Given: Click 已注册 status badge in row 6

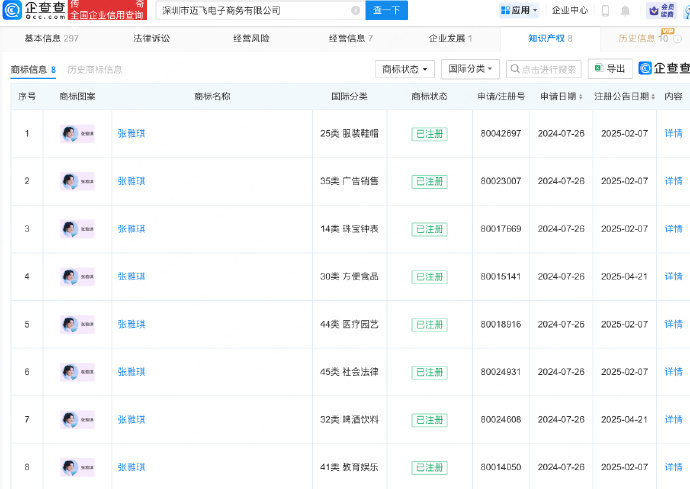Looking at the screenshot, I should pyautogui.click(x=429, y=372).
